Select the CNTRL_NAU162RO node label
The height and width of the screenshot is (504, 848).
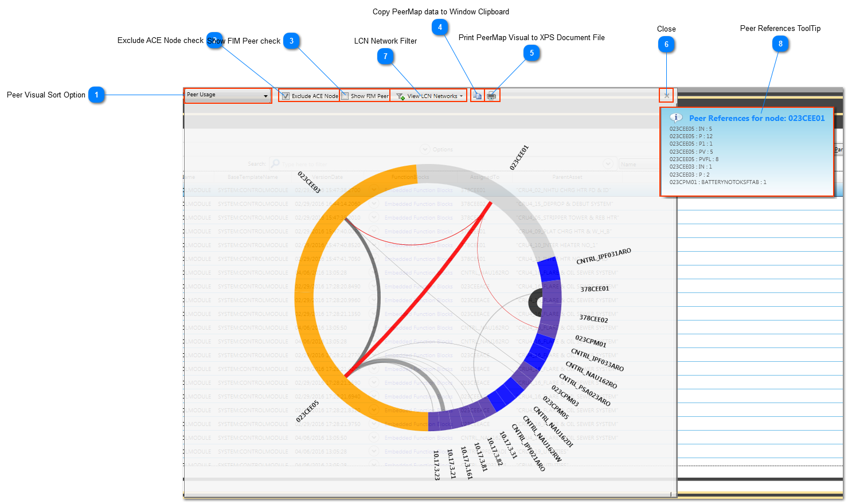point(591,375)
